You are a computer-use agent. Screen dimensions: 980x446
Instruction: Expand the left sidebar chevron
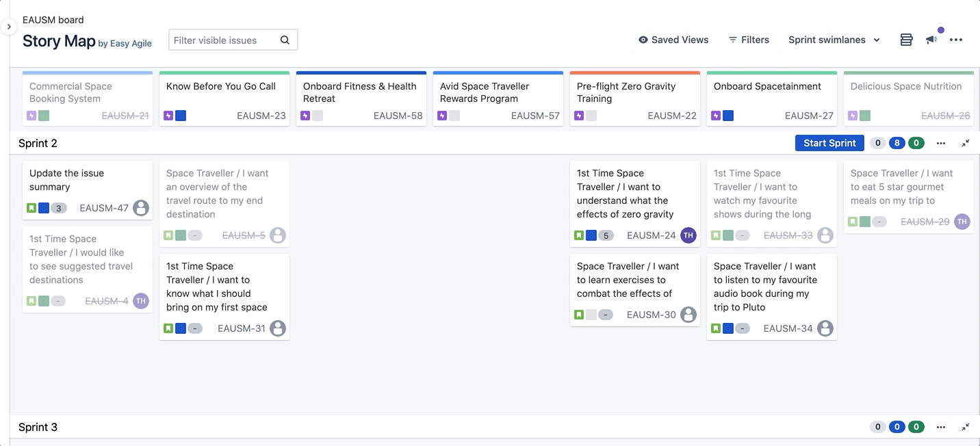(9, 27)
